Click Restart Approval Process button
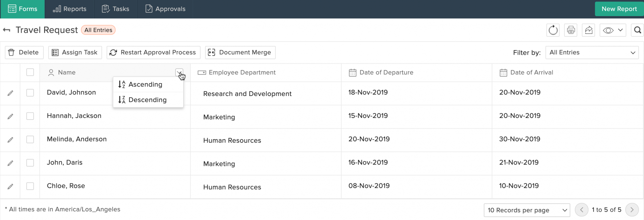This screenshot has height=220, width=644. coord(153,53)
